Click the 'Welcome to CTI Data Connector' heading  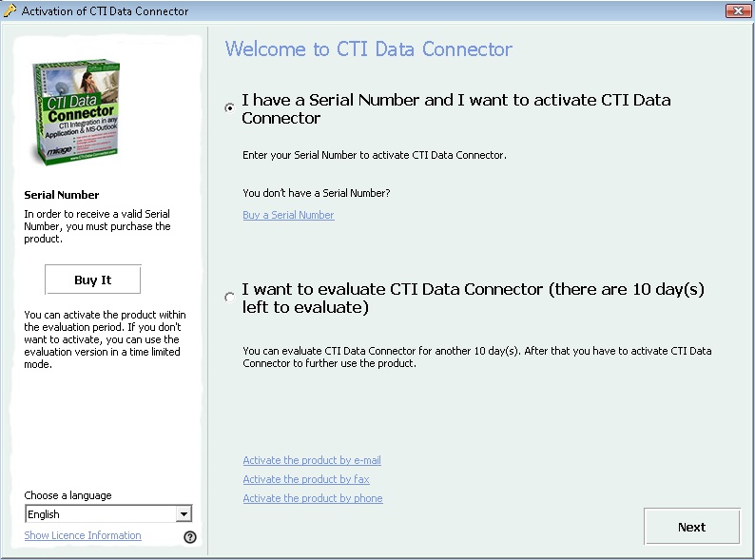[x=368, y=49]
